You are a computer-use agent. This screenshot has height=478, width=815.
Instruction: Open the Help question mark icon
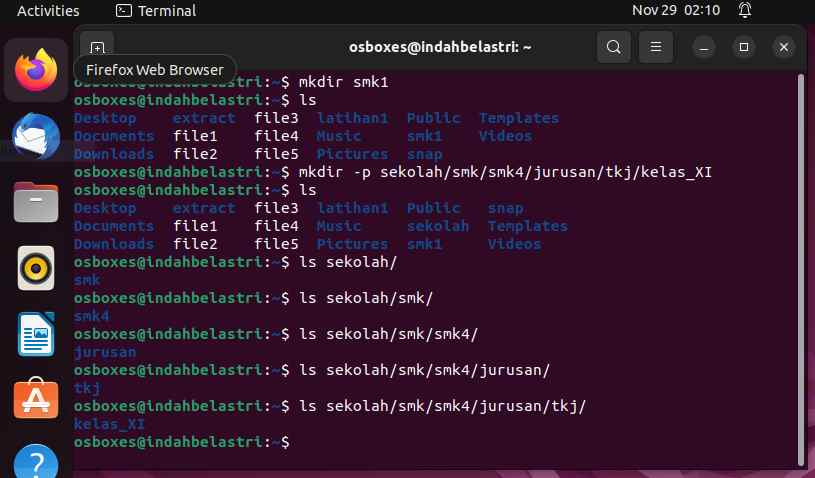coord(36,461)
